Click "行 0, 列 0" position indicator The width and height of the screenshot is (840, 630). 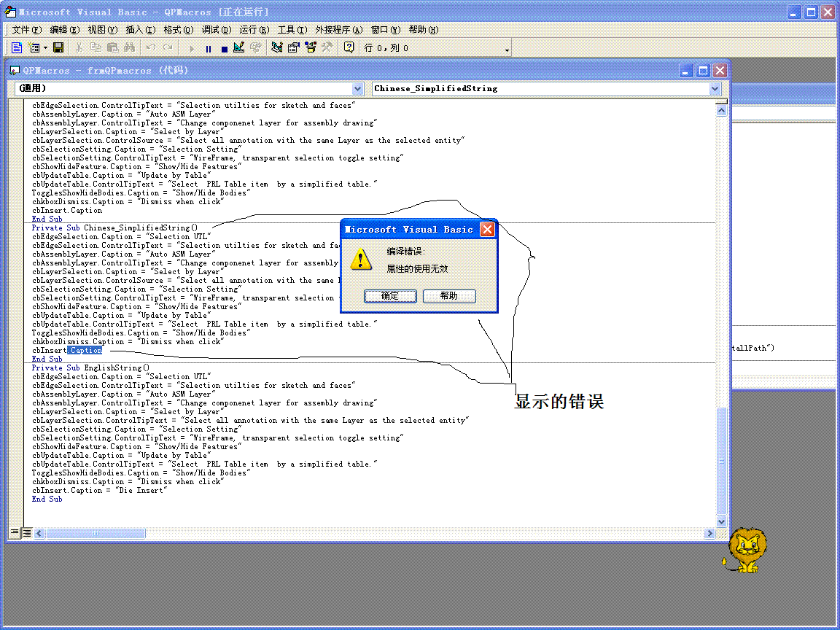[x=386, y=48]
